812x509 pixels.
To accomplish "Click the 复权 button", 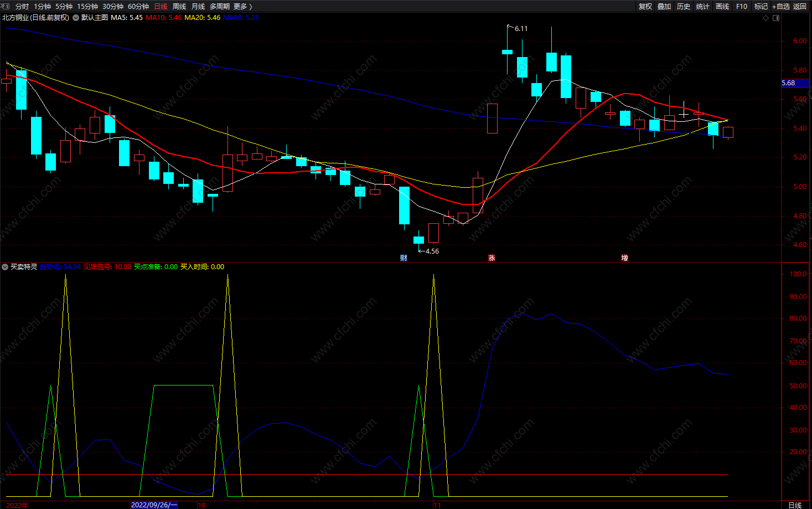I will pos(645,6).
